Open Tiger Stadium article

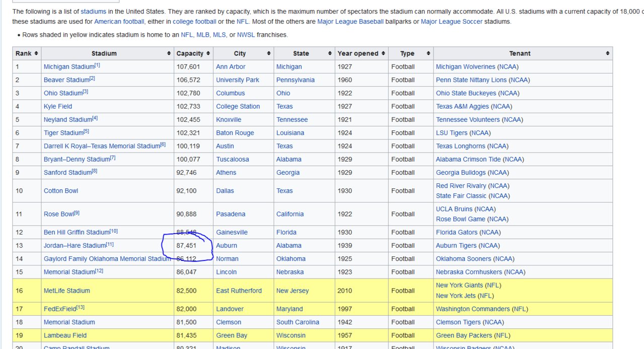pos(63,133)
